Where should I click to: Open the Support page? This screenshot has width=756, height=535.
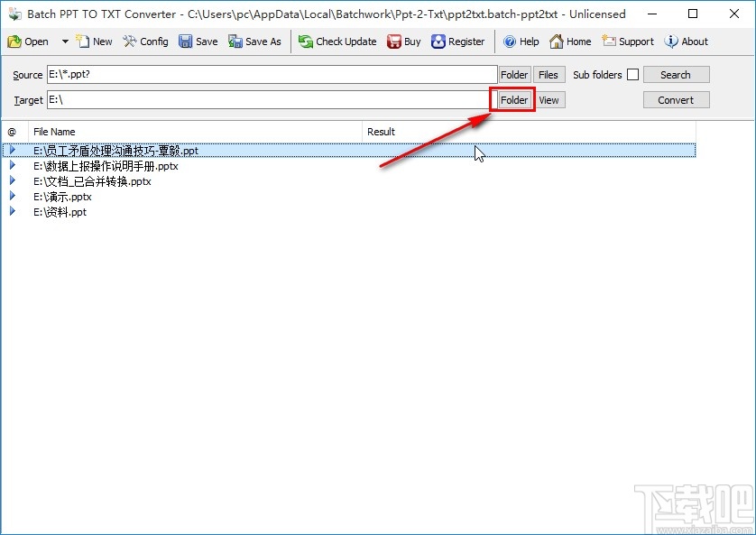(628, 41)
